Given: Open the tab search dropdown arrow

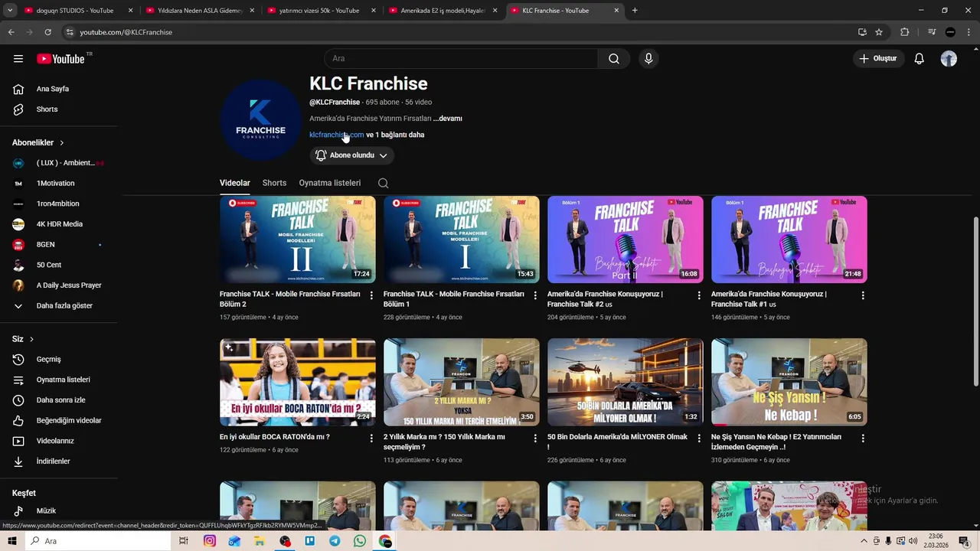Looking at the screenshot, I should pyautogui.click(x=10, y=11).
